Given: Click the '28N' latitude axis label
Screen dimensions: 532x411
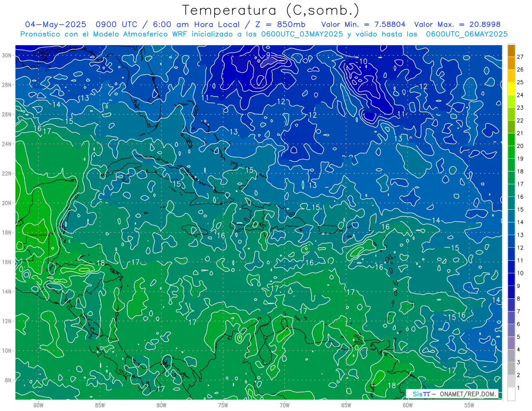Looking at the screenshot, I should pos(8,85).
